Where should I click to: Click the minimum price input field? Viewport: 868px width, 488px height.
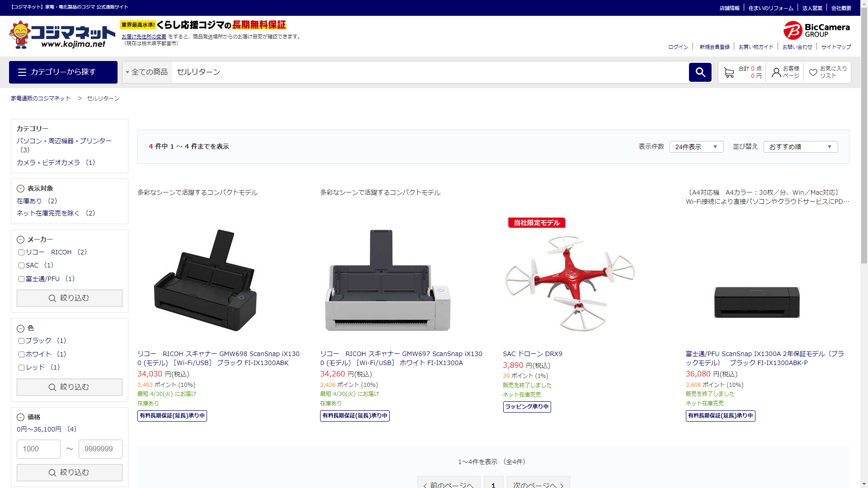(x=38, y=449)
